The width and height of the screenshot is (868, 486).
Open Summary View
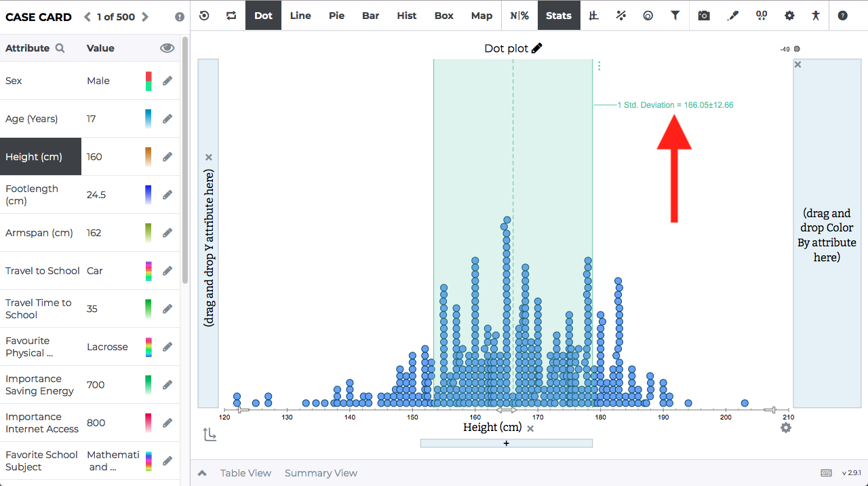pyautogui.click(x=321, y=473)
